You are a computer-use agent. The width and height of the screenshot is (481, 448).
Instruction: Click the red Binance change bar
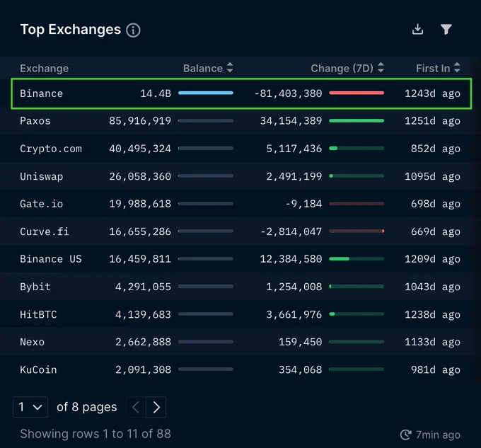coord(357,93)
